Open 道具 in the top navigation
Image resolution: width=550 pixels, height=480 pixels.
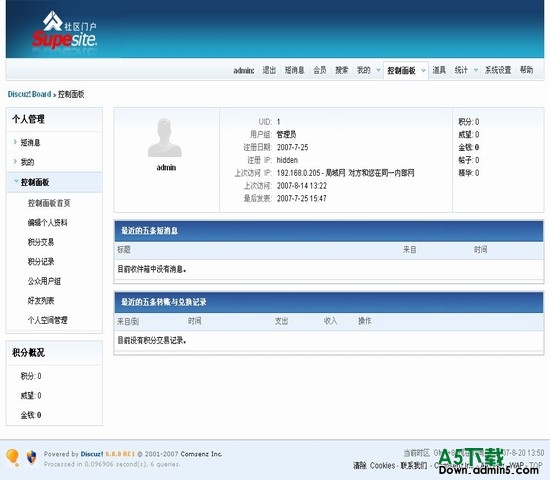point(439,70)
